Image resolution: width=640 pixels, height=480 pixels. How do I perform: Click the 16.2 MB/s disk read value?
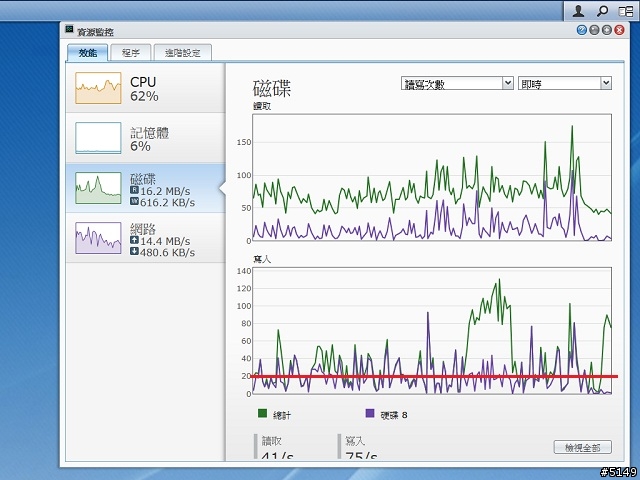click(165, 191)
